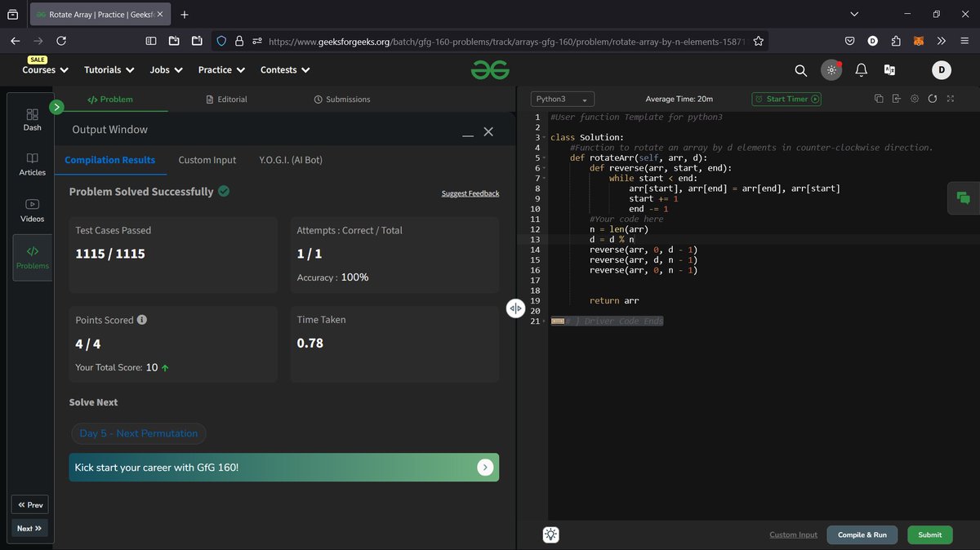Toggle the light/dark theme button
Viewport: 980px width, 550px height.
click(x=831, y=70)
